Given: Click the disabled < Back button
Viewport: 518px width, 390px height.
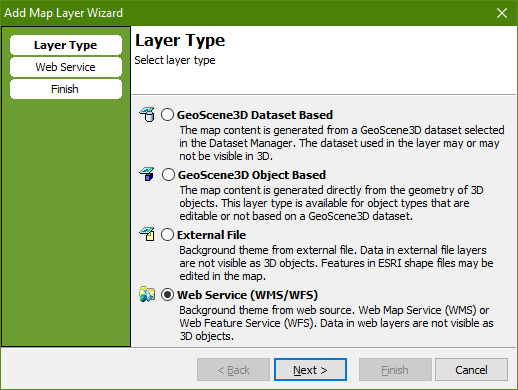Looking at the screenshot, I should (233, 370).
